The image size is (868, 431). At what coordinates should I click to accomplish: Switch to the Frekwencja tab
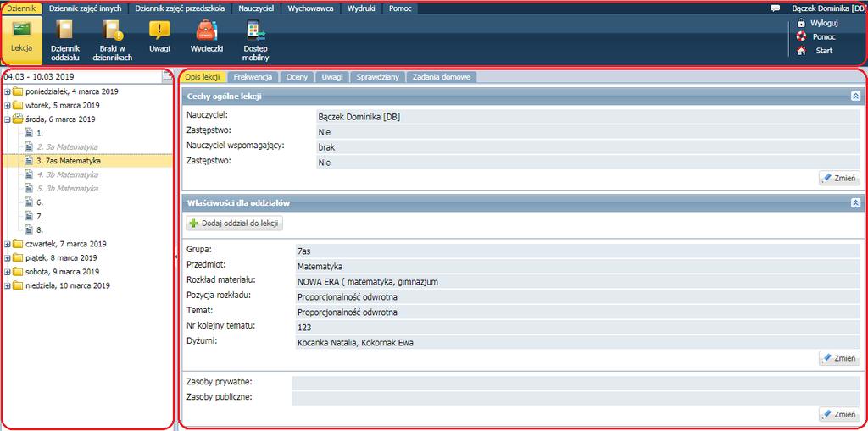coord(252,77)
